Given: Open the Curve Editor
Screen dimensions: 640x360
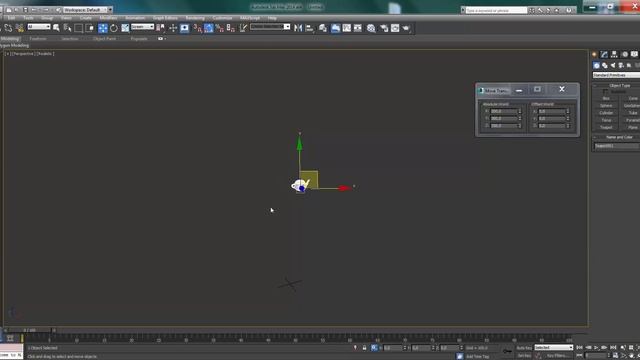Looking at the screenshot, I should [347, 28].
